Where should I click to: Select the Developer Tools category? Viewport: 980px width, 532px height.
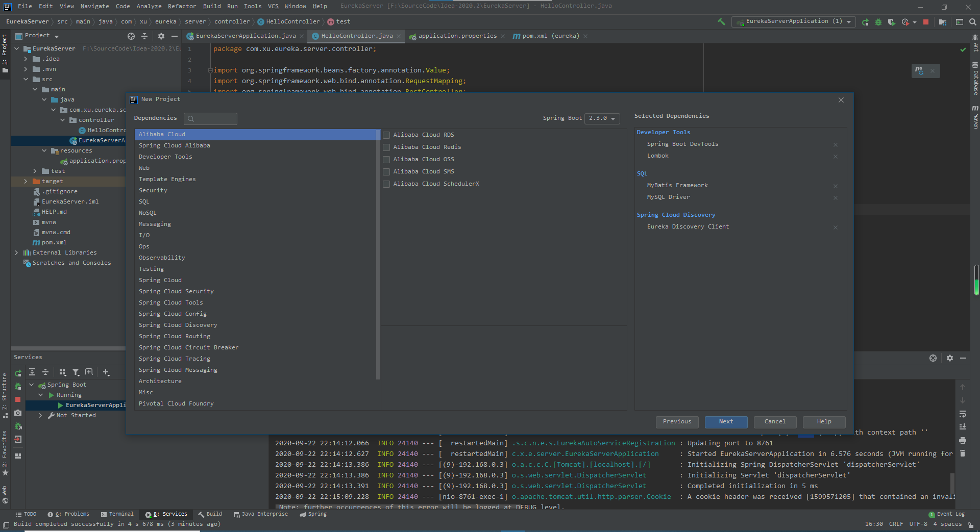(x=165, y=157)
